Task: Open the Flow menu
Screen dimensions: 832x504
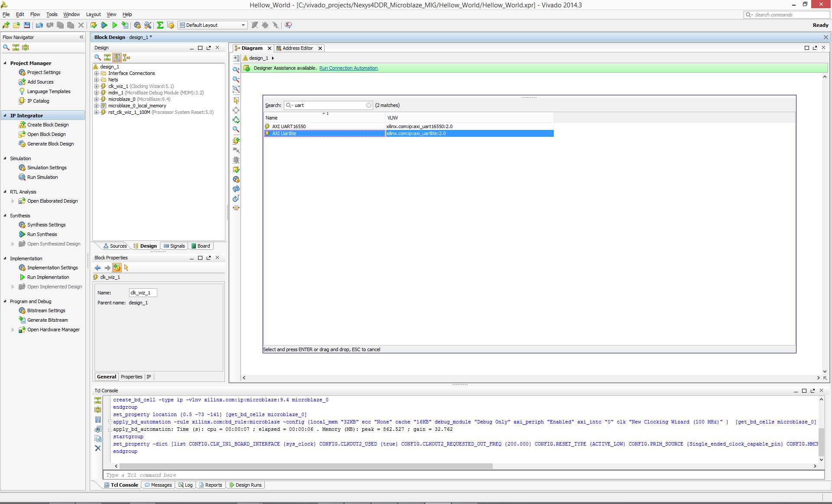Action: (x=35, y=14)
